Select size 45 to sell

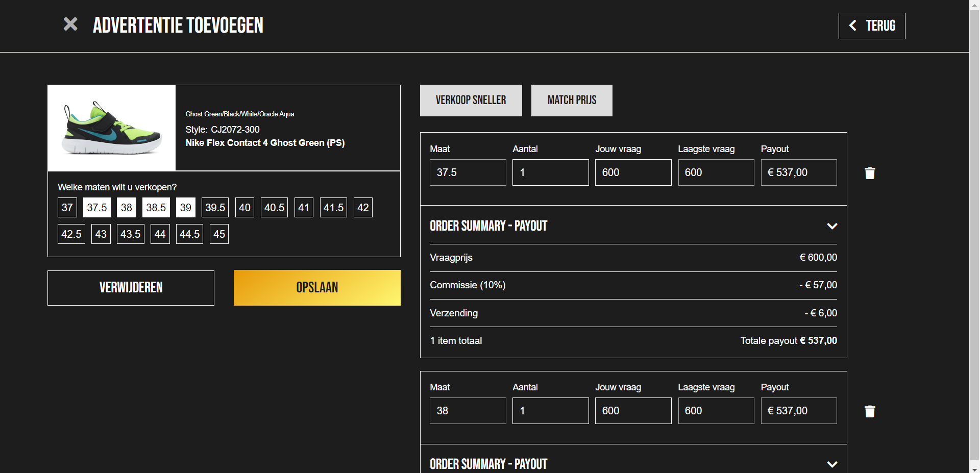[x=219, y=234]
